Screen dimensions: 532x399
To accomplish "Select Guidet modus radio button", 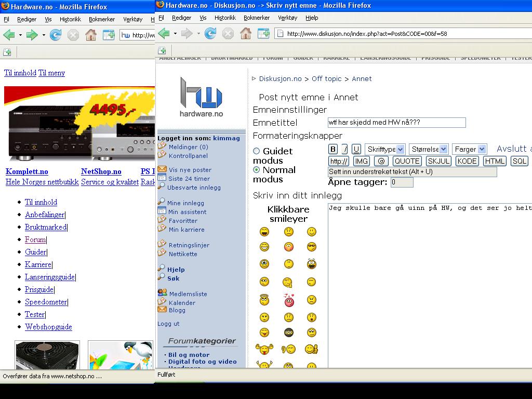I will 257,151.
